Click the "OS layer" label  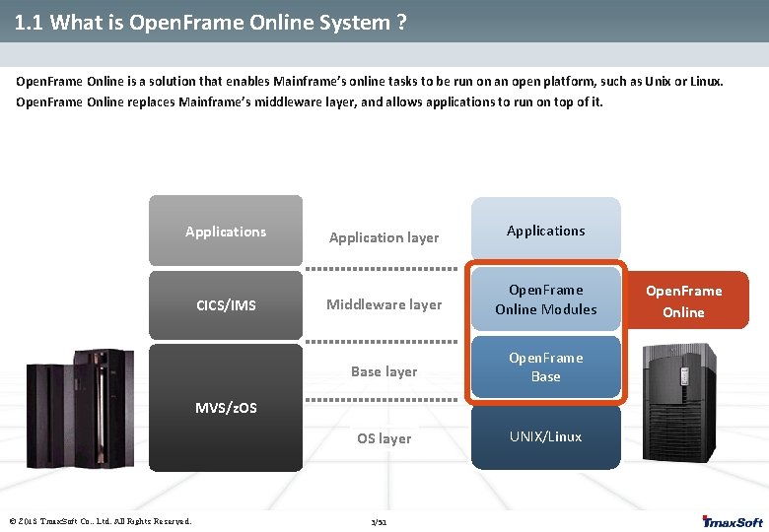pyautogui.click(x=384, y=438)
